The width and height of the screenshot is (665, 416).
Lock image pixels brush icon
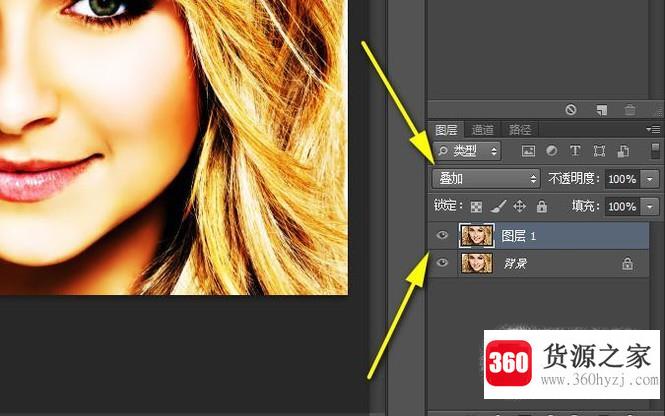498,207
